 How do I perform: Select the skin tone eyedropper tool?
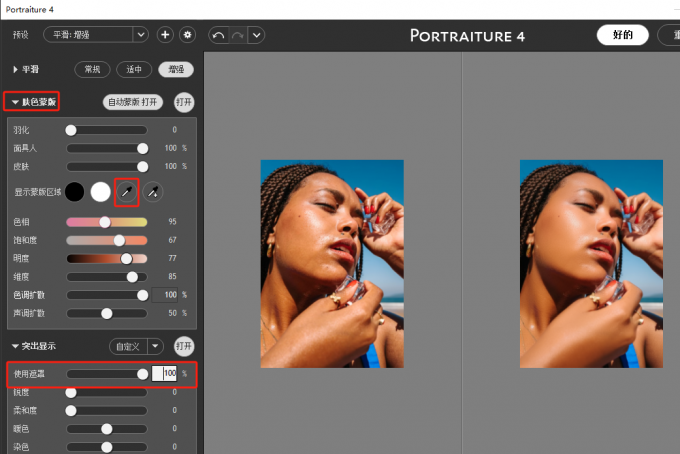pos(127,190)
